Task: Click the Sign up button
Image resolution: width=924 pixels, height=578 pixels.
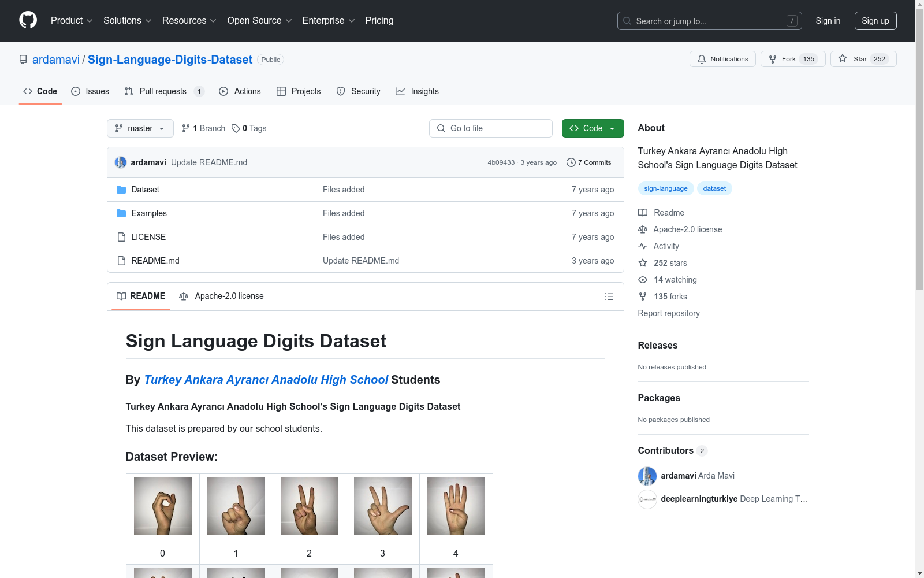Action: [875, 21]
